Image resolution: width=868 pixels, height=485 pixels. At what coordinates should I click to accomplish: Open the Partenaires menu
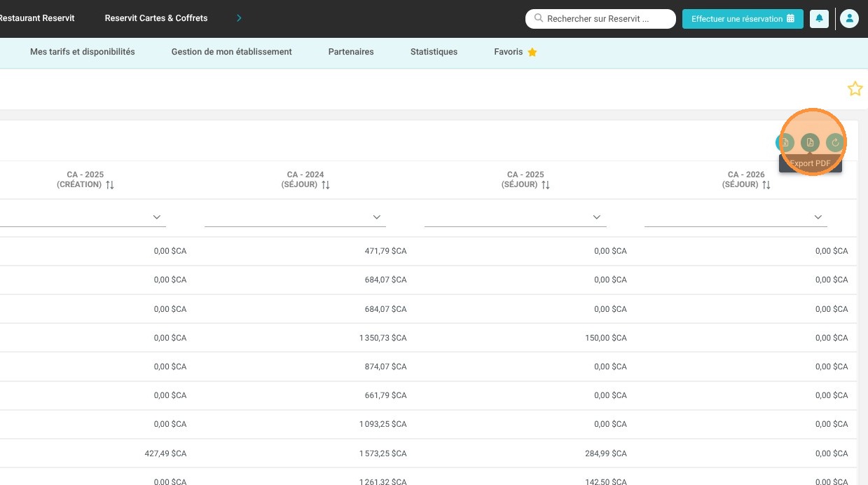tap(351, 52)
